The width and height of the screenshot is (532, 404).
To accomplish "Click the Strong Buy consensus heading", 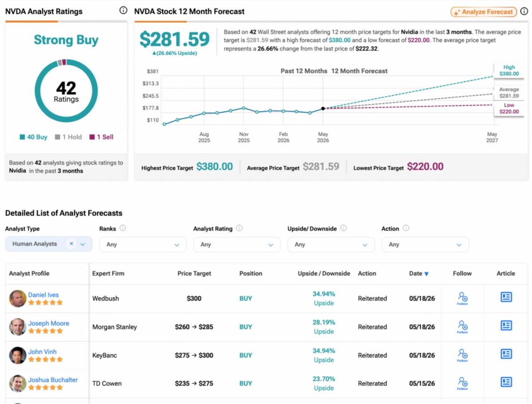I will (x=66, y=40).
